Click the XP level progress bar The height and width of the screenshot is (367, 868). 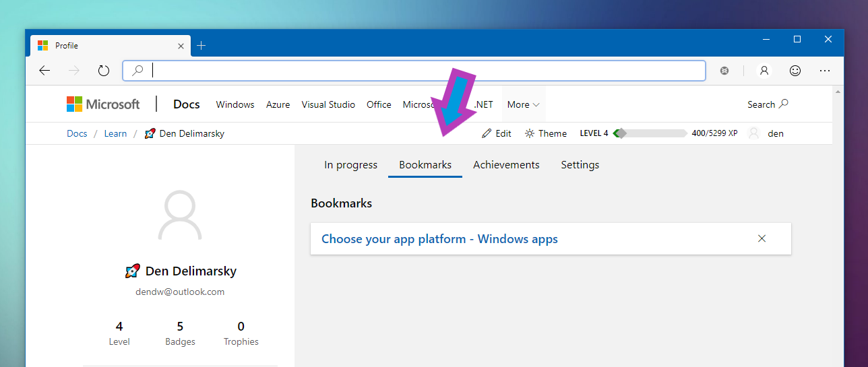[650, 133]
